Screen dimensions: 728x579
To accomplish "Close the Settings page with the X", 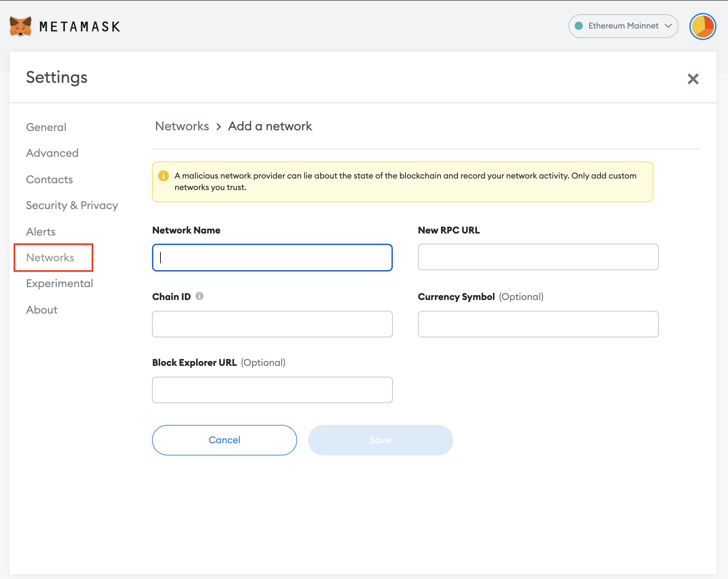I will pyautogui.click(x=693, y=79).
